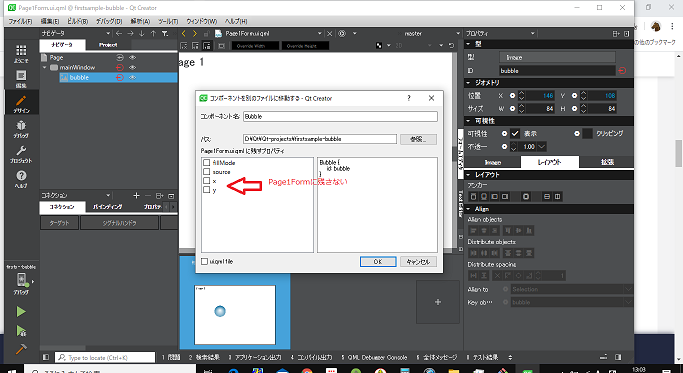Image resolution: width=683 pixels, height=373 pixels.
Task: Open the Help menu
Action: pyautogui.click(x=236, y=21)
